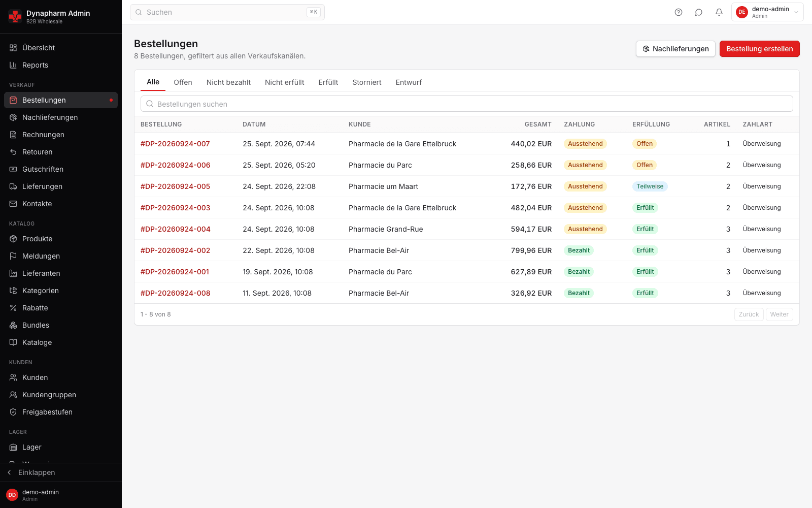Select the Erfüllt tab

coord(328,82)
